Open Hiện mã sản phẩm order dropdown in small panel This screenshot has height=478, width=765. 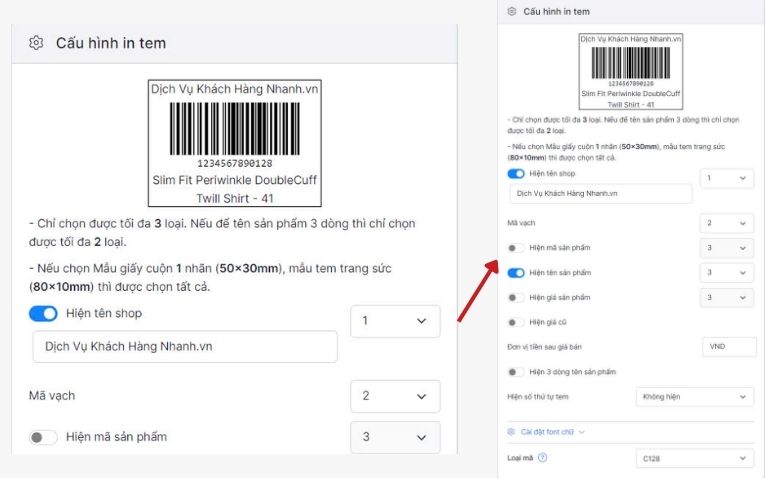coord(726,248)
